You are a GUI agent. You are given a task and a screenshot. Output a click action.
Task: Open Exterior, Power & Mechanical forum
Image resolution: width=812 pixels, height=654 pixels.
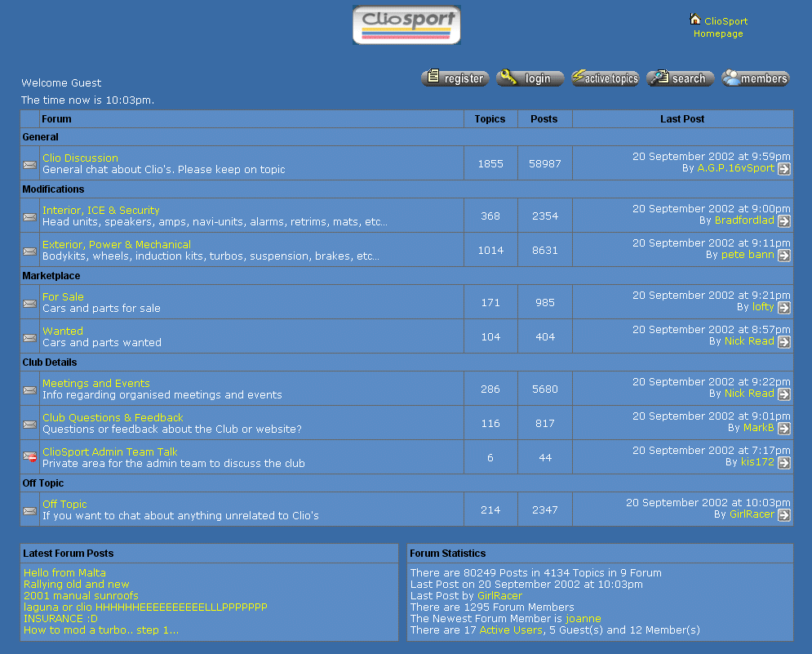tap(117, 244)
